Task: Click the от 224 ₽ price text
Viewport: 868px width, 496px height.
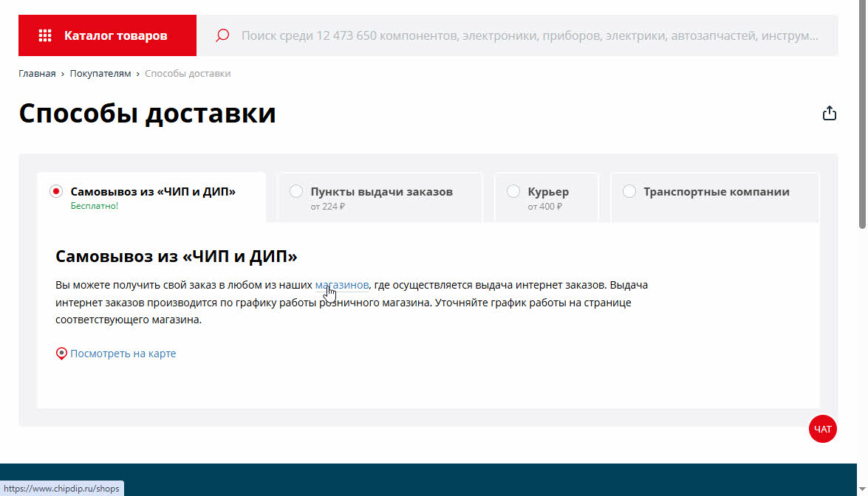Action: click(x=328, y=206)
